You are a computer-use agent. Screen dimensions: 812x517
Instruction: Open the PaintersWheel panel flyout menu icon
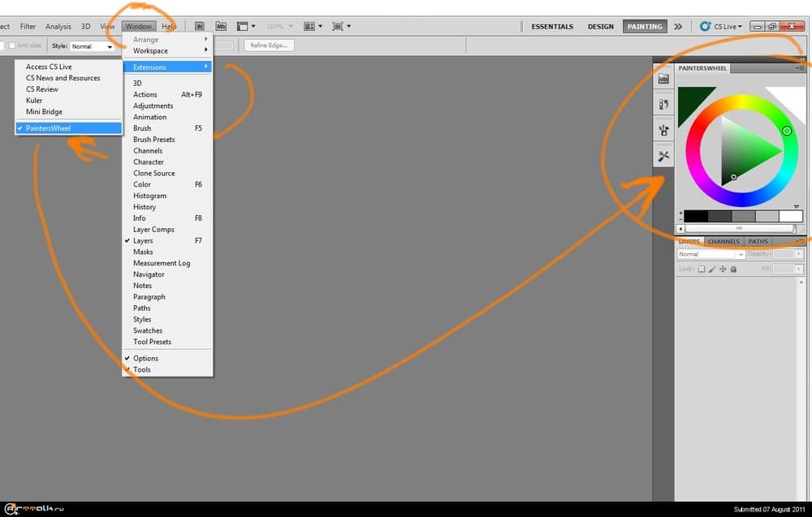click(x=800, y=68)
